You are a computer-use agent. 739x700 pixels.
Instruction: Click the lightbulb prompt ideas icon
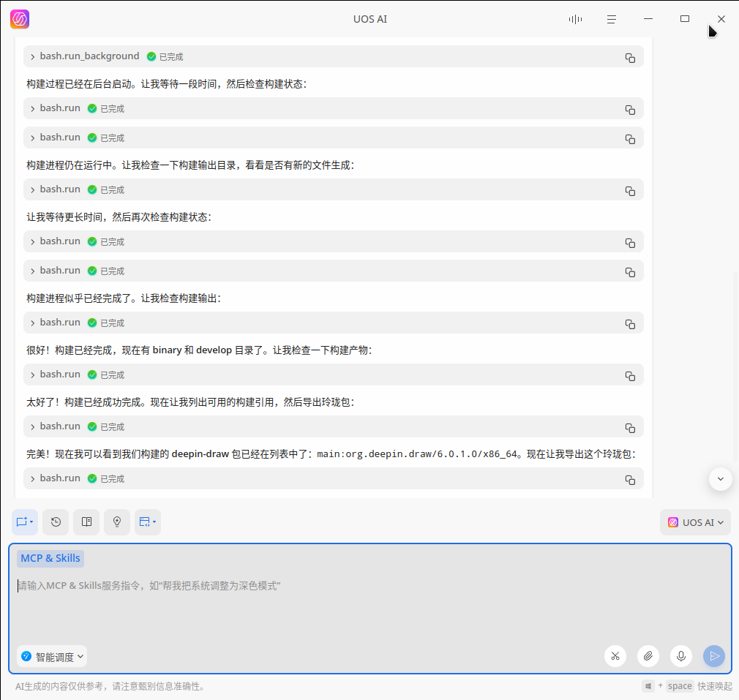117,522
